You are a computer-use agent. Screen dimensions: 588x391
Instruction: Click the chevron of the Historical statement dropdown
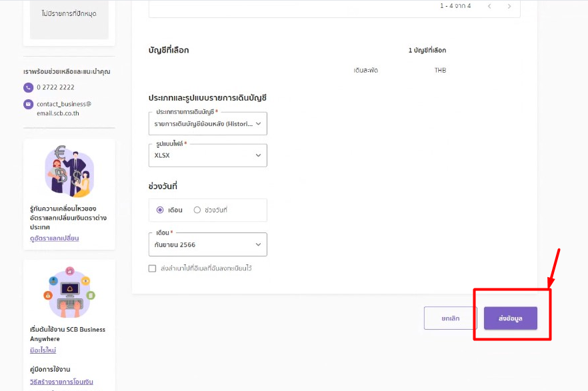click(x=259, y=124)
